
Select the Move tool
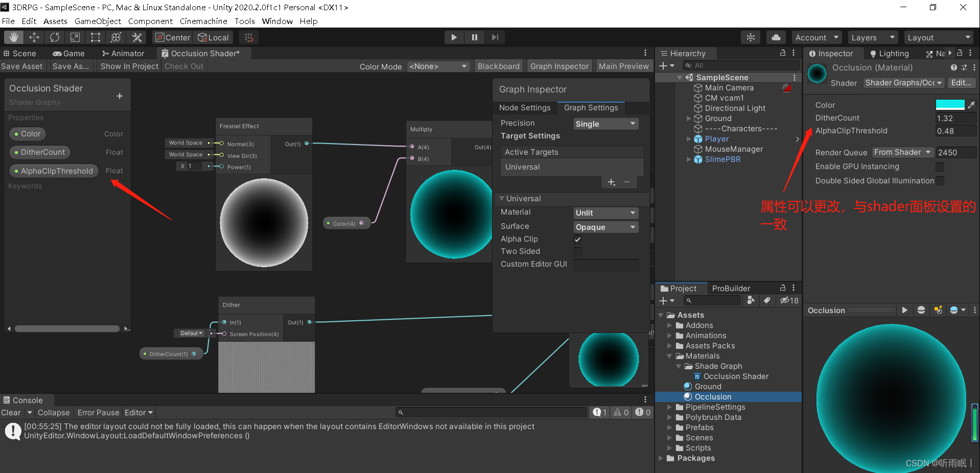coord(34,37)
